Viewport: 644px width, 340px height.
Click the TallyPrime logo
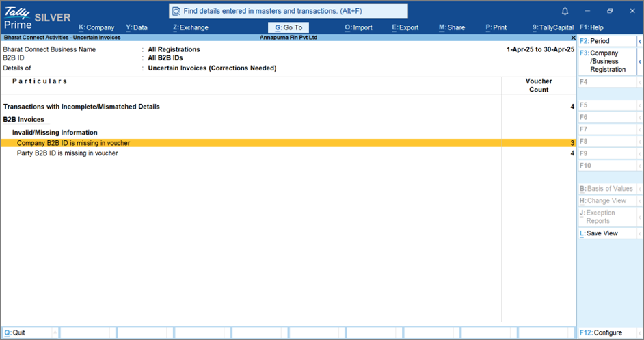pyautogui.click(x=18, y=18)
